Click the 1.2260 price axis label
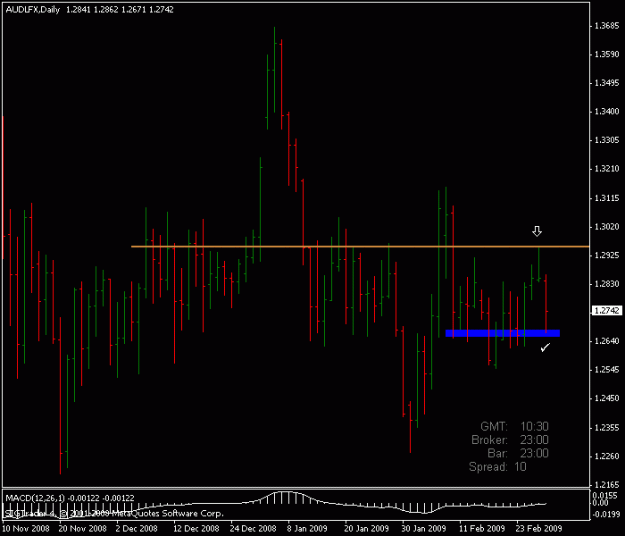Viewport: 625px width, 536px height. pos(607,456)
